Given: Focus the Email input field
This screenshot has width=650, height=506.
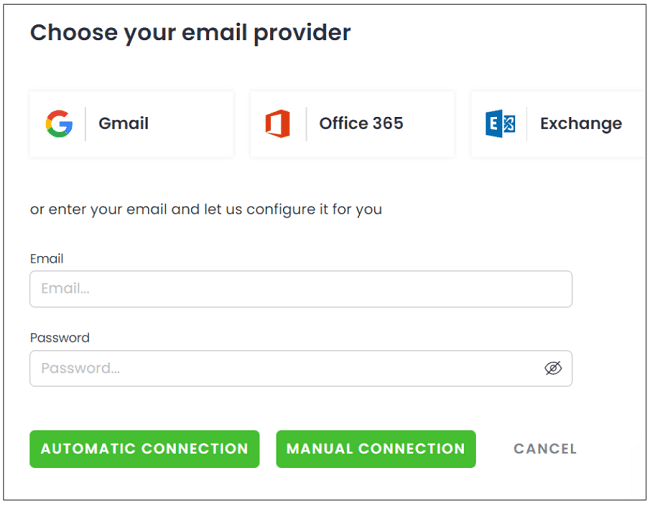Looking at the screenshot, I should tap(300, 289).
